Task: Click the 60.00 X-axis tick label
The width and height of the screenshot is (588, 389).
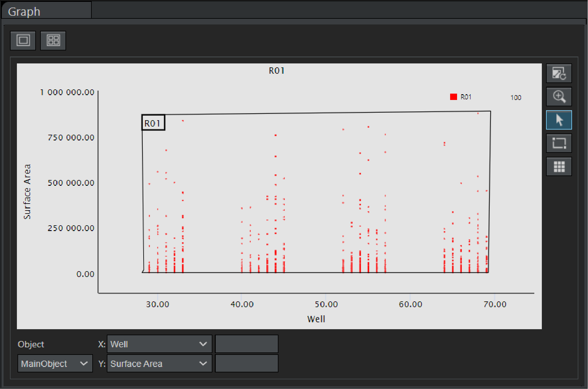Action: 410,304
